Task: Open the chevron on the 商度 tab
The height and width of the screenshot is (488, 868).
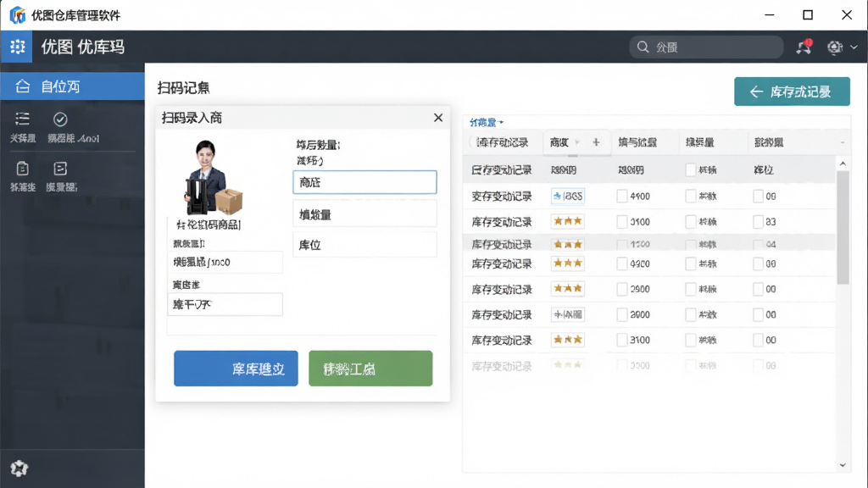Action: click(x=576, y=142)
